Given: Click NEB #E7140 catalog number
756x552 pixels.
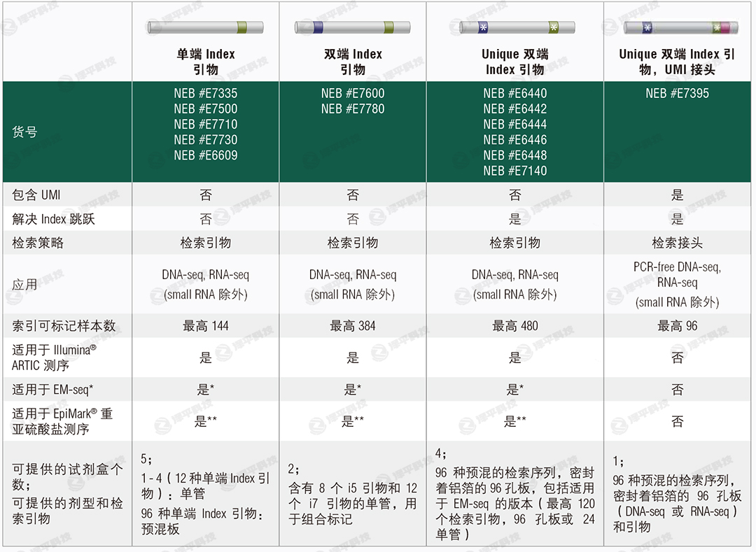Looking at the screenshot, I should (514, 170).
